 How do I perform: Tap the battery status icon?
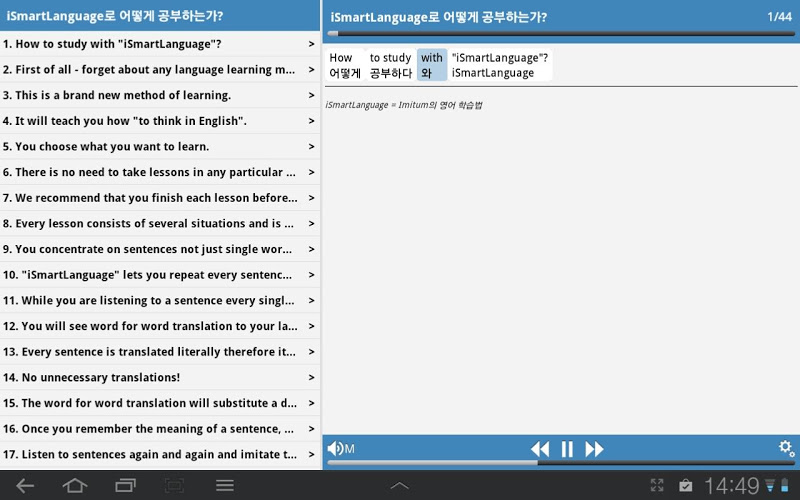pyautogui.click(x=785, y=485)
